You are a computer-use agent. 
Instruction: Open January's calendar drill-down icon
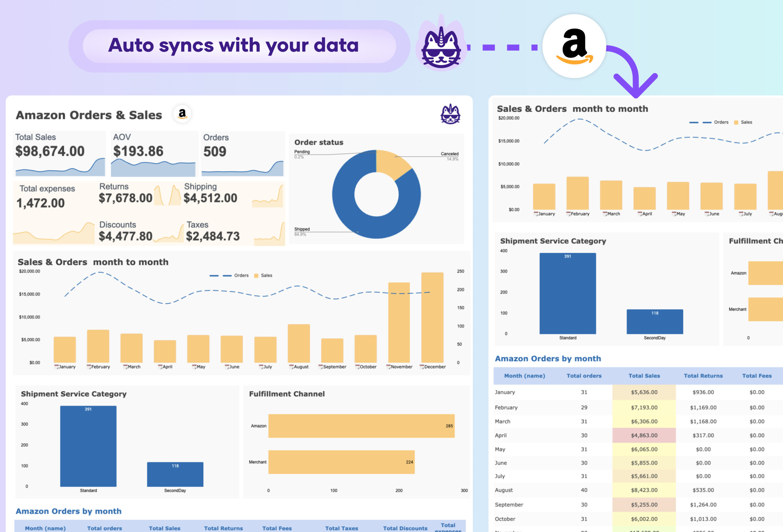click(57, 367)
